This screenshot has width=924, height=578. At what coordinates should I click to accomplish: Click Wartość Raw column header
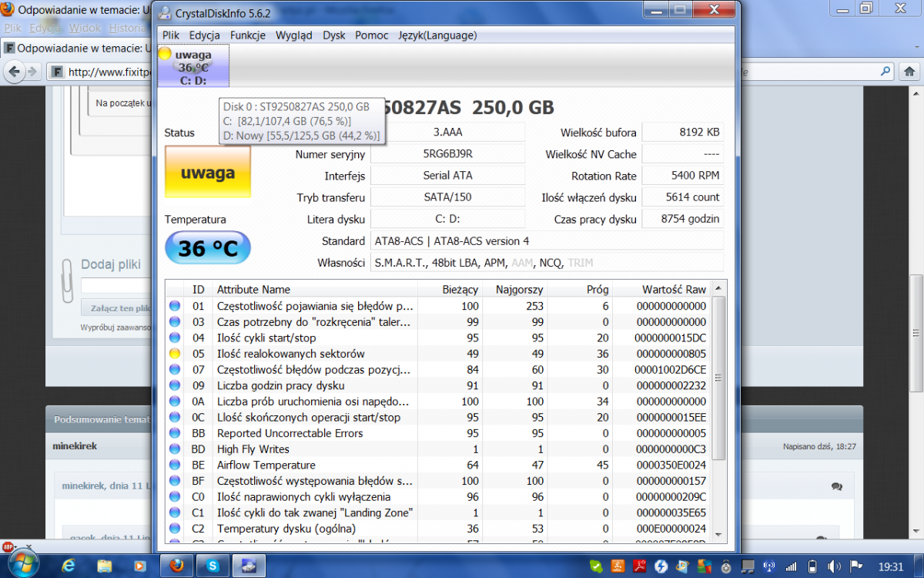pyautogui.click(x=661, y=290)
